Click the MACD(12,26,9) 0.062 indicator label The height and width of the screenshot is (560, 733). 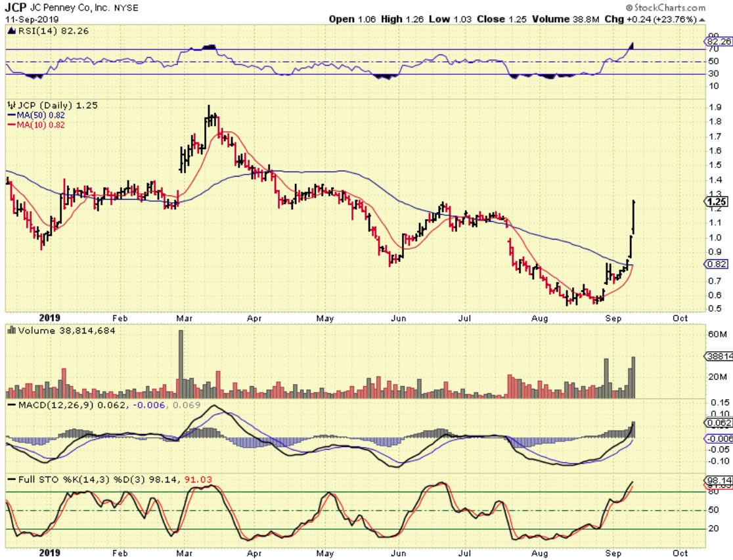pyautogui.click(x=72, y=405)
